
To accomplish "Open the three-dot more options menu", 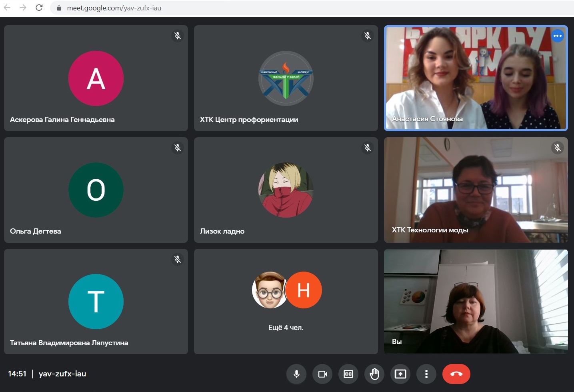I will [426, 374].
